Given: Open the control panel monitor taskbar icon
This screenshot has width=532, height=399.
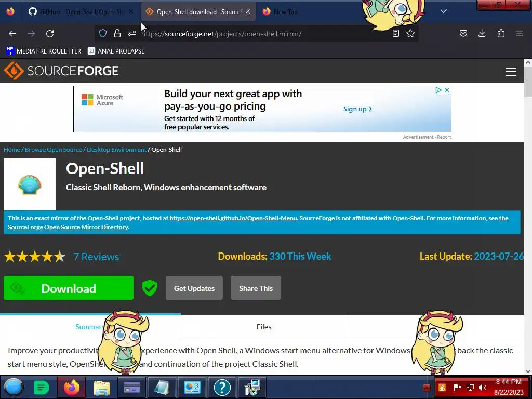Looking at the screenshot, I should [192, 388].
